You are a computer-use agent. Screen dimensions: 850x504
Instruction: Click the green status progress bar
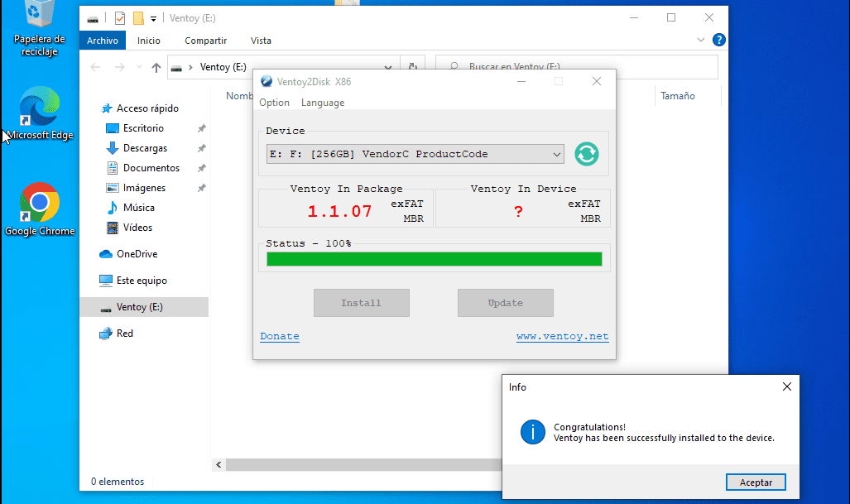click(x=434, y=259)
